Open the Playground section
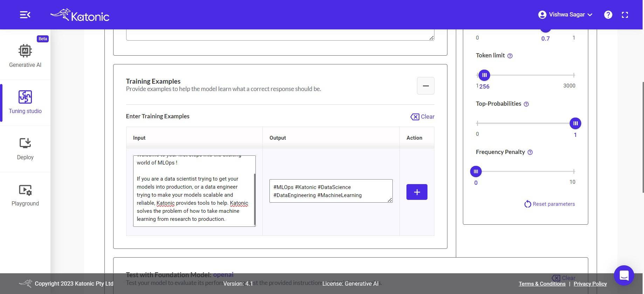The height and width of the screenshot is (294, 644). [x=25, y=195]
